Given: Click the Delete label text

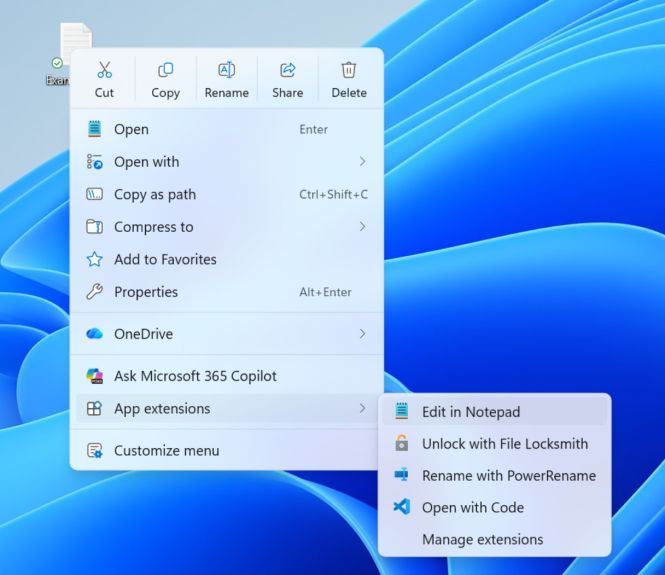Looking at the screenshot, I should [349, 92].
